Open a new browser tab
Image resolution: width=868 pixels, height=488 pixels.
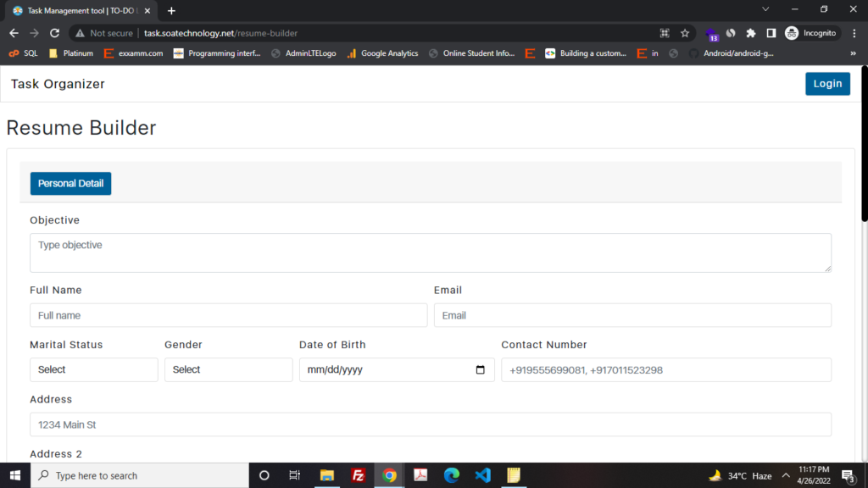171,10
